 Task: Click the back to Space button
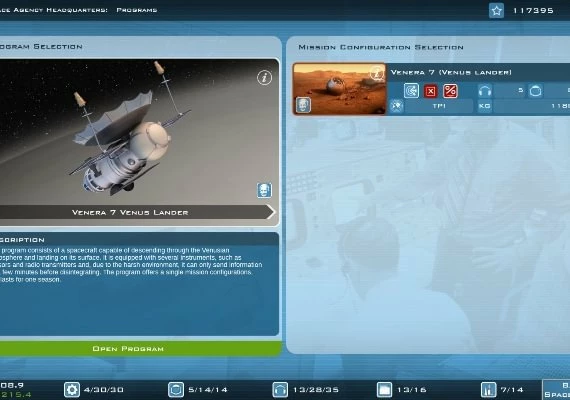pos(556,390)
